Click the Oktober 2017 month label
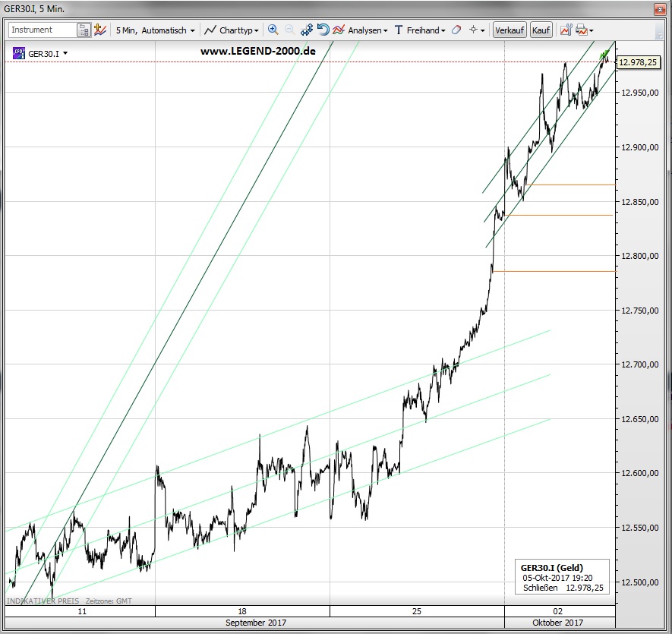 [x=557, y=623]
